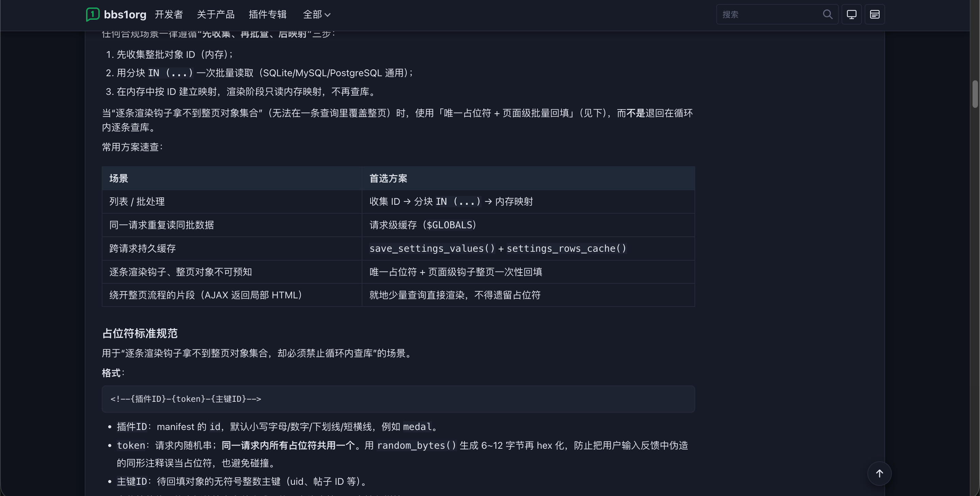Click the 请求级缓存（$GLOBALS）cell
Screen dimensions: 980x496
[528, 225]
